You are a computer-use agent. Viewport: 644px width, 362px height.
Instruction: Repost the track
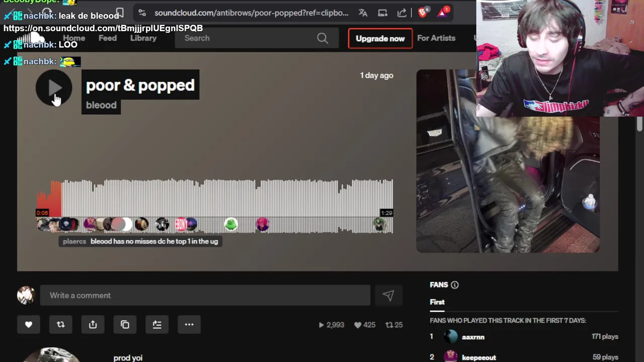click(61, 325)
